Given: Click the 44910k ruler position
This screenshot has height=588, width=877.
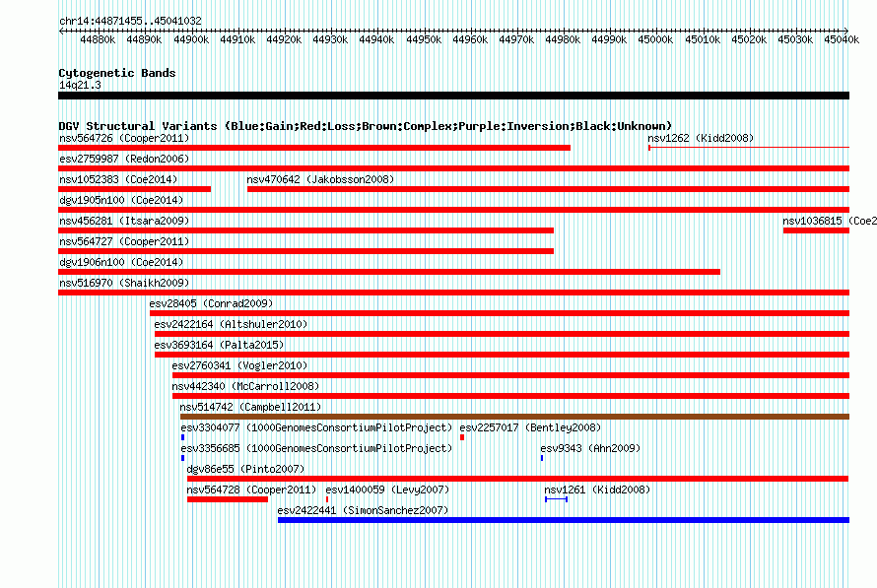Looking at the screenshot, I should point(237,39).
